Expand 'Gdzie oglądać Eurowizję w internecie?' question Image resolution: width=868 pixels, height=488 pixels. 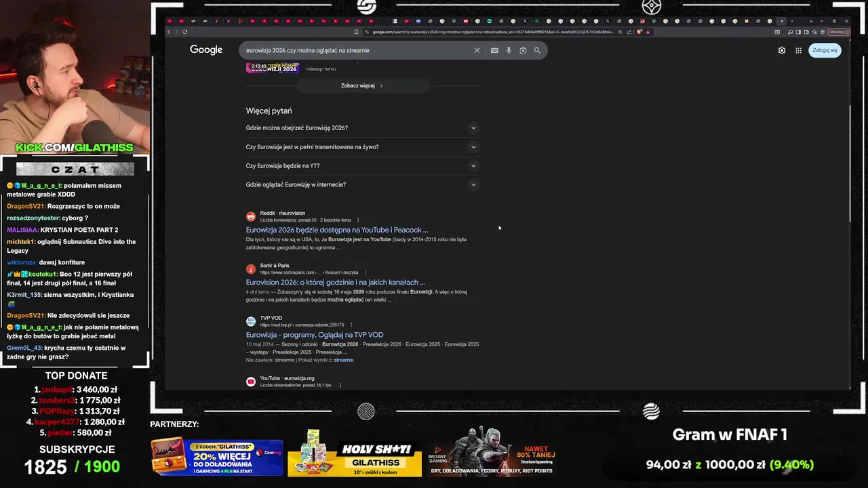(363, 184)
